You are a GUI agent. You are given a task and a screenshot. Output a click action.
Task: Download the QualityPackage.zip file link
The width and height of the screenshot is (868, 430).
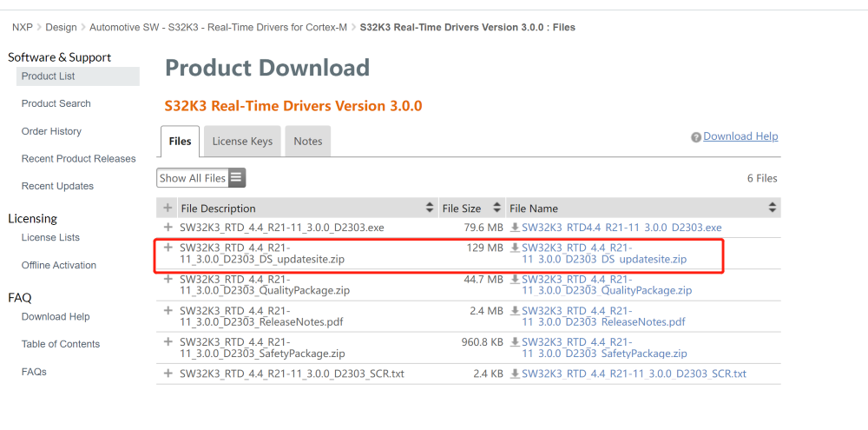pos(607,285)
